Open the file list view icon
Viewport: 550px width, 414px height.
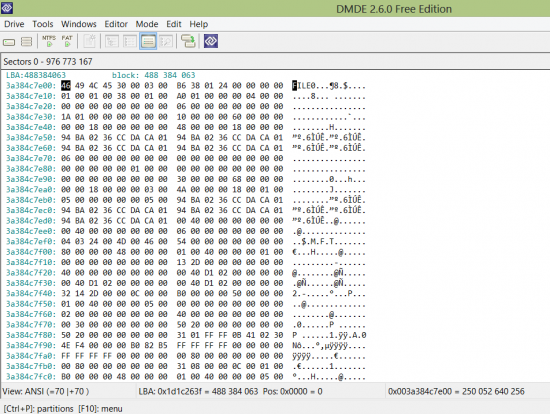pos(130,41)
